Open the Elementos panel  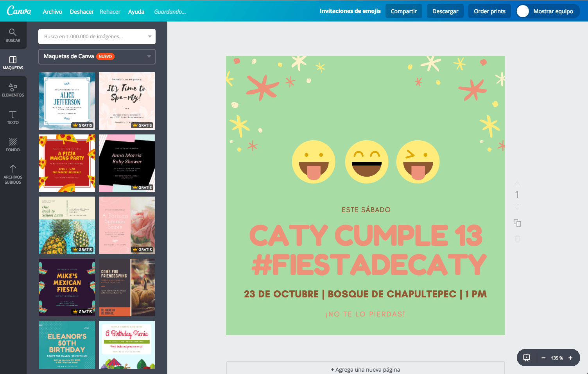13,90
